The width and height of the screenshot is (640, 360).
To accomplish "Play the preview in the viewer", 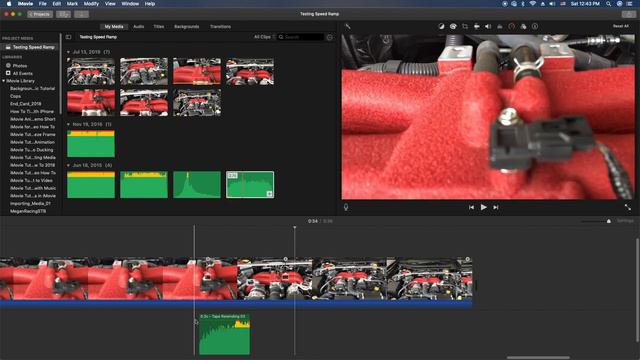I will pos(484,207).
